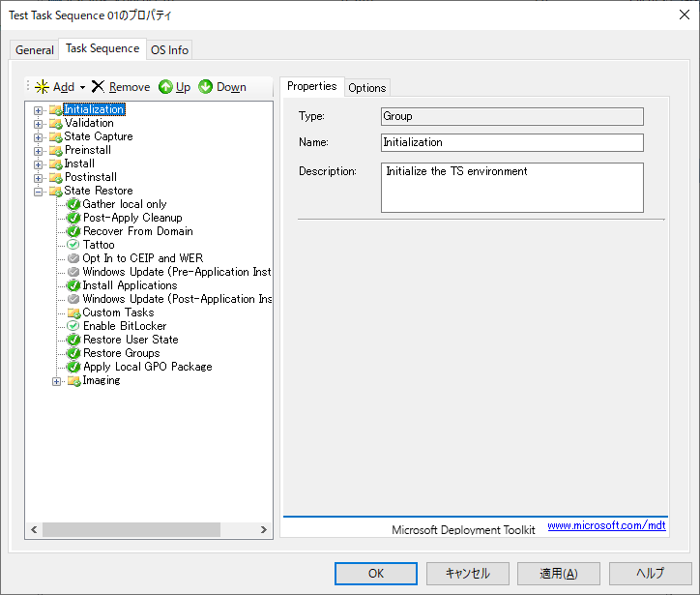Click the green Down arrow icon
This screenshot has width=700, height=595.
205,87
